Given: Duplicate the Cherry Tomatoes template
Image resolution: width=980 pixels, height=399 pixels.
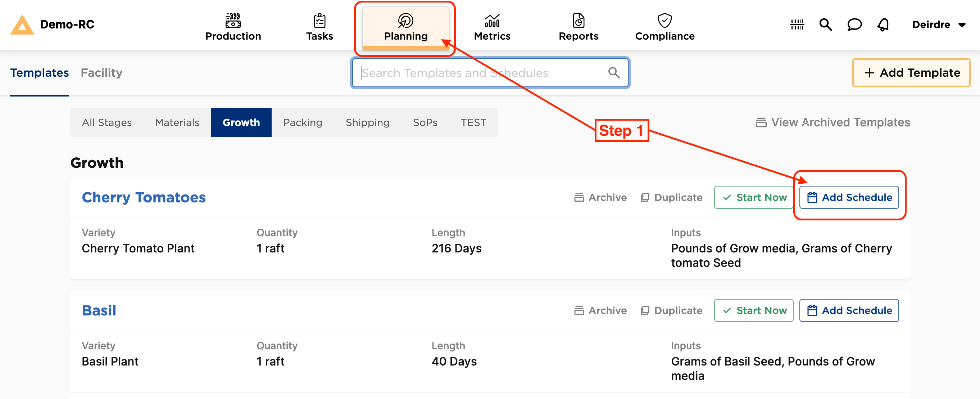Looking at the screenshot, I should (x=671, y=198).
